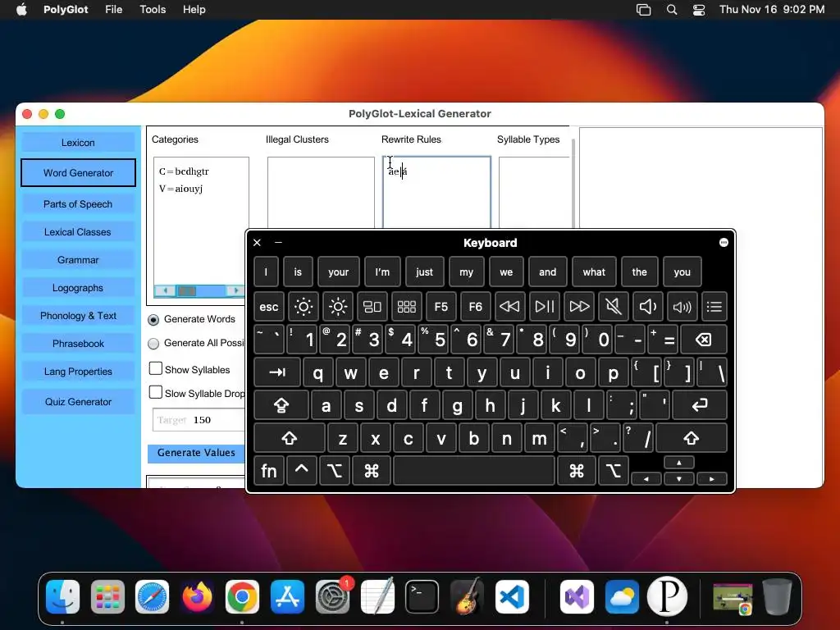Click the Categories horizontal scrollbar thumb
The width and height of the screenshot is (840, 630).
click(x=187, y=291)
